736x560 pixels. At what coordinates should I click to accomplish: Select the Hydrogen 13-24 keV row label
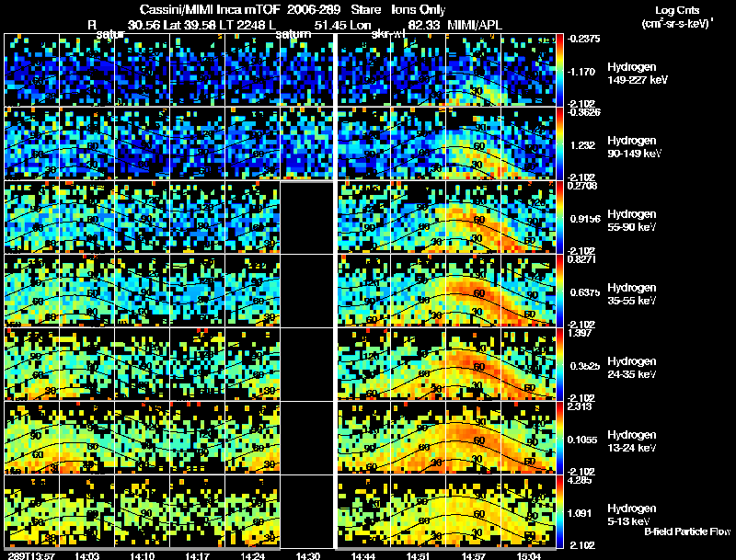632,440
